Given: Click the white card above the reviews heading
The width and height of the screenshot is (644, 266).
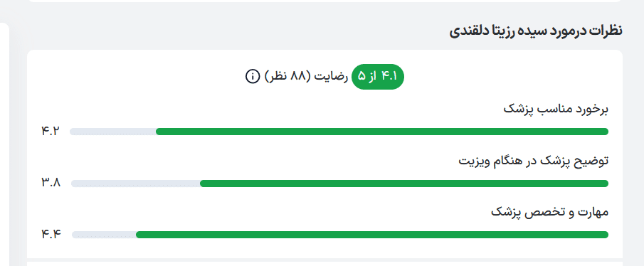Looking at the screenshot, I should coord(324,1).
